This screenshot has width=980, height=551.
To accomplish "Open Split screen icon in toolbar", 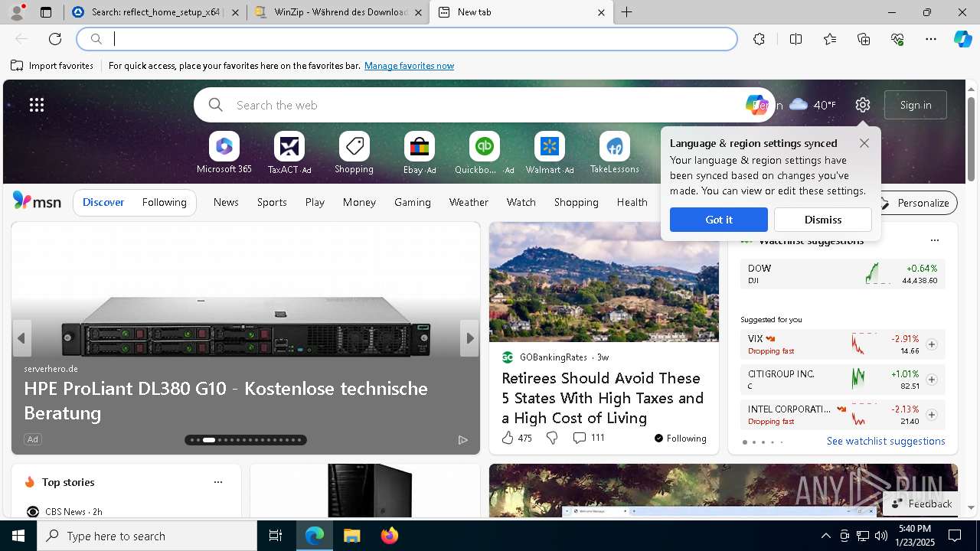I will (x=795, y=39).
